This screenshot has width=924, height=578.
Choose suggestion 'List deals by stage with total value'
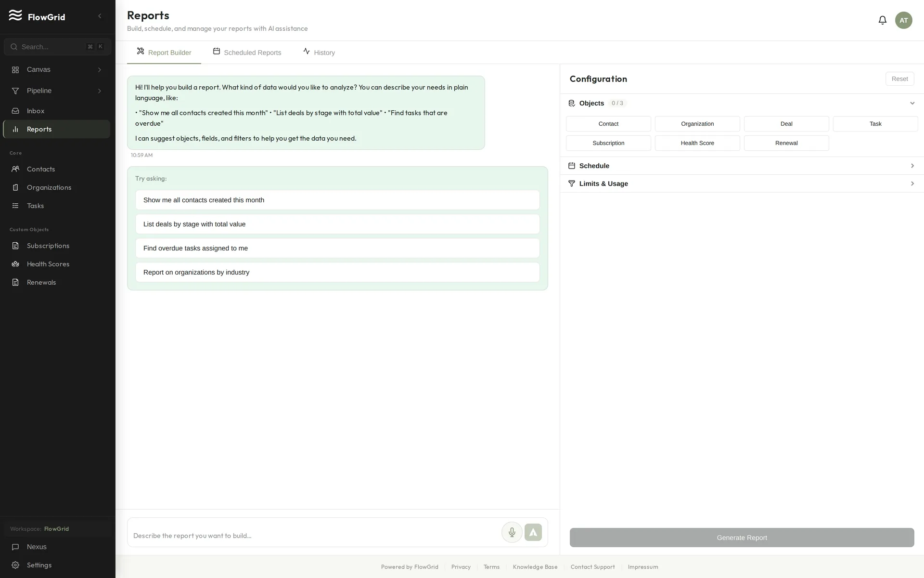coord(337,224)
